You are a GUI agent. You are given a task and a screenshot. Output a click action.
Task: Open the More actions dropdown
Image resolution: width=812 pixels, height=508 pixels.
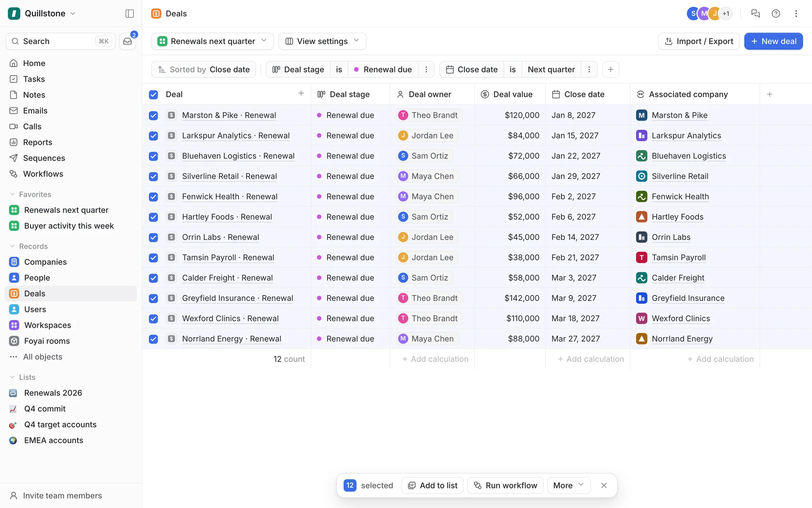click(569, 485)
